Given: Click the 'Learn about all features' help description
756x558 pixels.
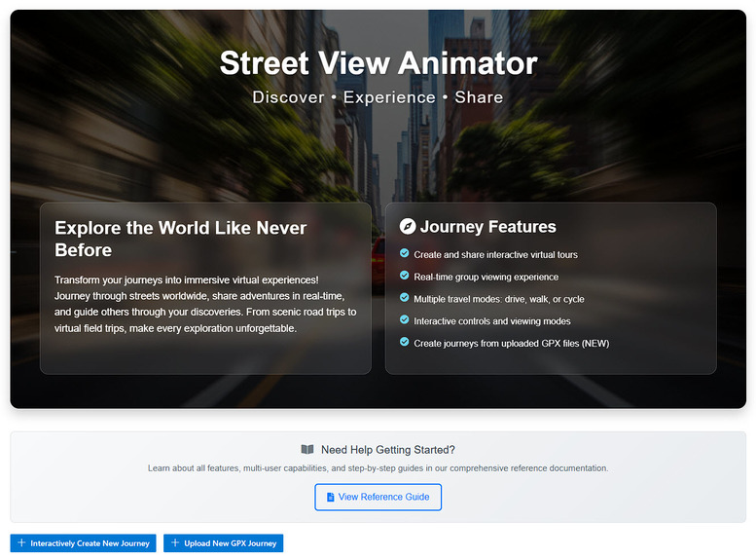Looking at the screenshot, I should [378, 468].
